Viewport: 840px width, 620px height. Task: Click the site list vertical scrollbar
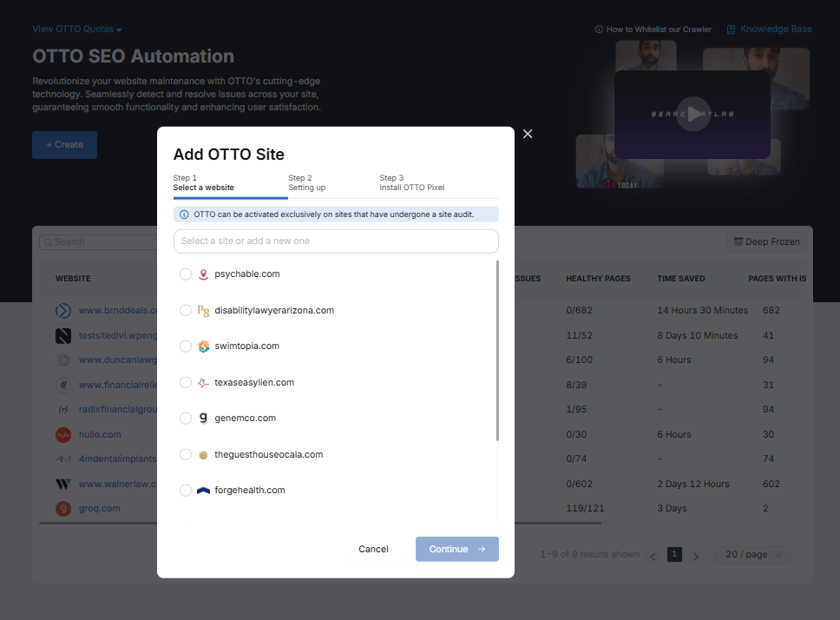(497, 351)
